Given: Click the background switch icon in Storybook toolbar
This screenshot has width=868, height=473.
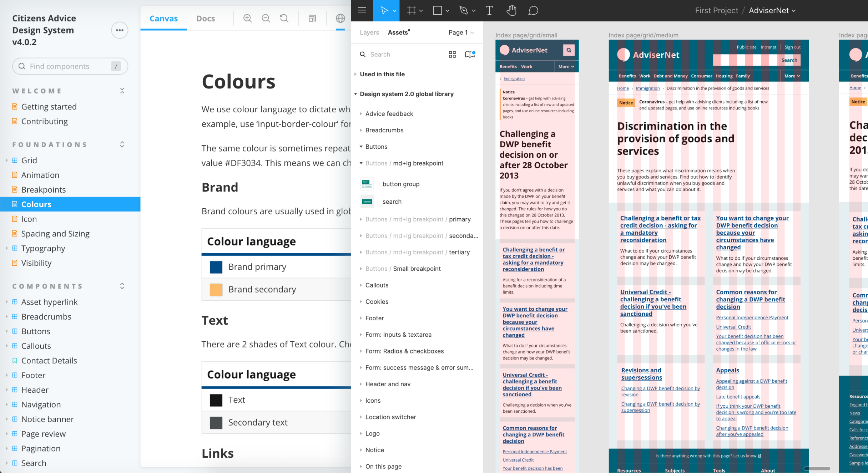Looking at the screenshot, I should [312, 18].
